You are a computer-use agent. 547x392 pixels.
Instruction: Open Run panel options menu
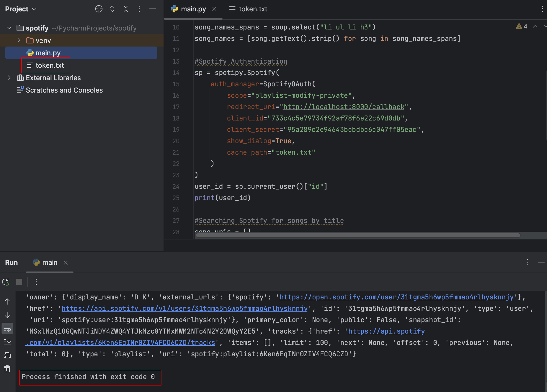point(528,262)
